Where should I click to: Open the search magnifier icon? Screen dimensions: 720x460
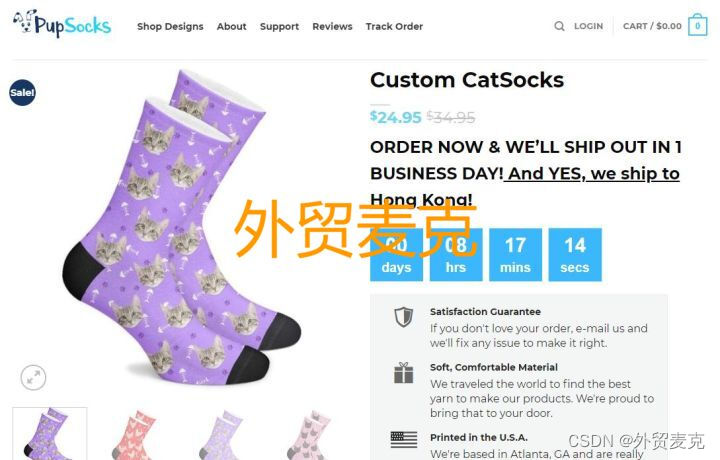coord(559,26)
